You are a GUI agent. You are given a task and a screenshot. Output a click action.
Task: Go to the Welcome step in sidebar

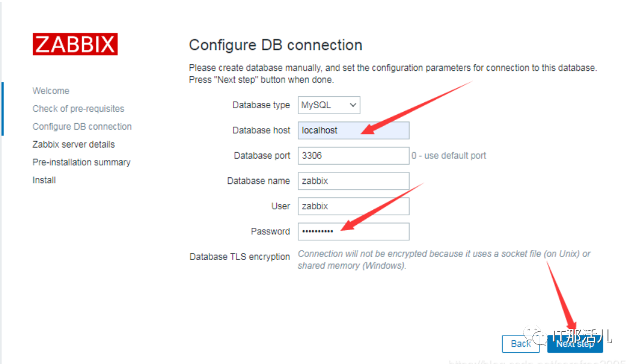click(51, 91)
